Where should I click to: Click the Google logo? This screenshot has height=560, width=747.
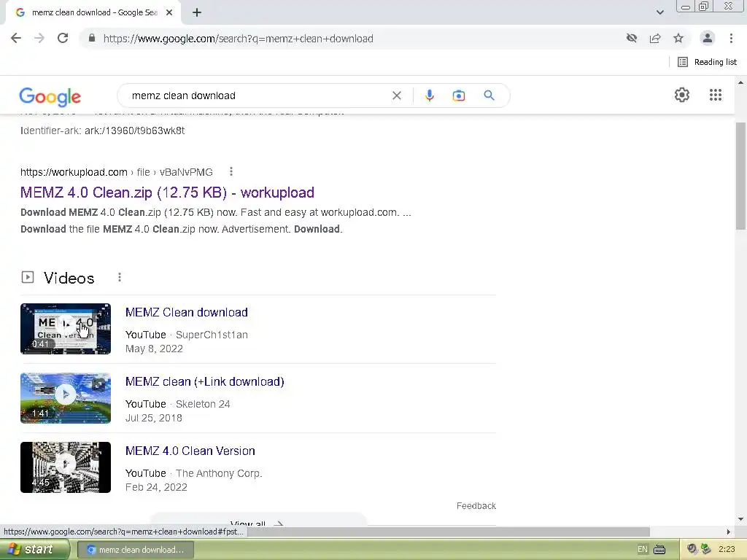pos(50,97)
